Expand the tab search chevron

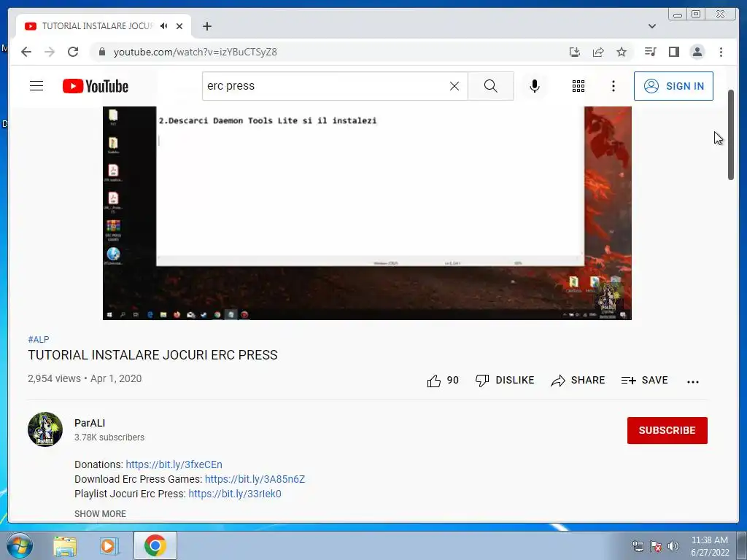652,26
